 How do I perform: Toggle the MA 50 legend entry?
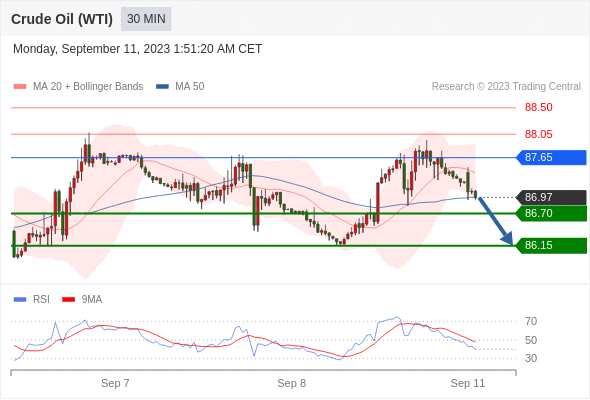tap(180, 87)
